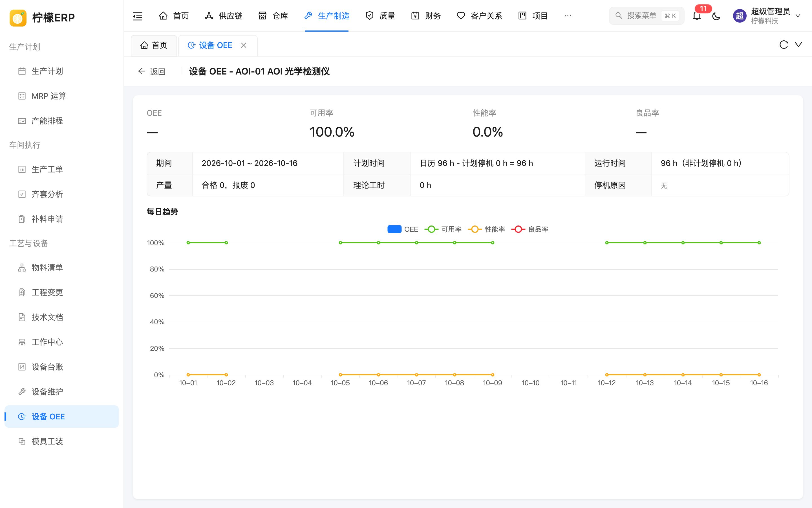
Task: Open 工程变更 in the sidebar
Action: [62, 292]
